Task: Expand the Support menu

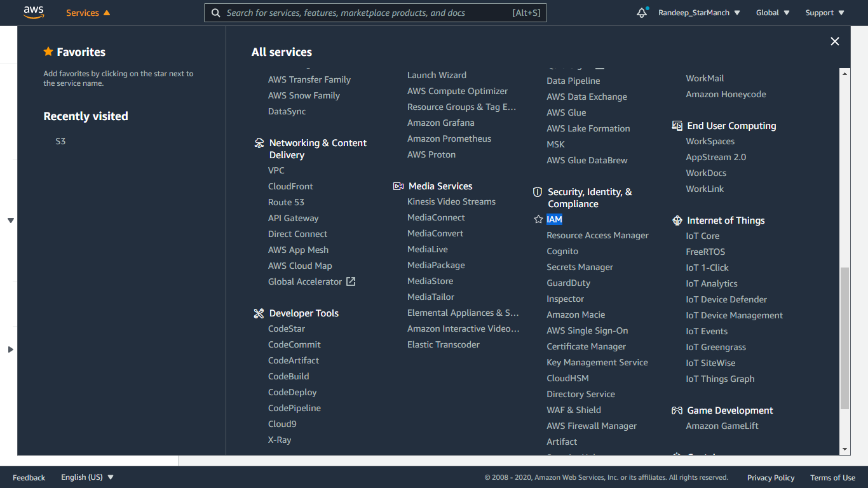Action: point(825,13)
